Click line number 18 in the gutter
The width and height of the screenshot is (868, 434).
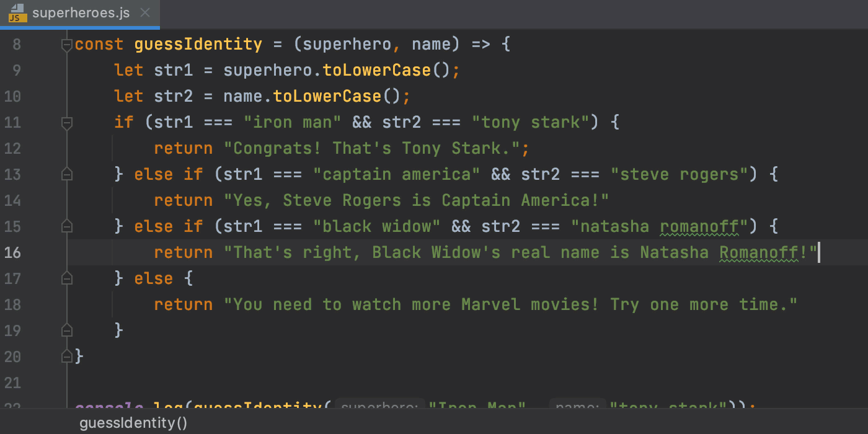pos(12,305)
